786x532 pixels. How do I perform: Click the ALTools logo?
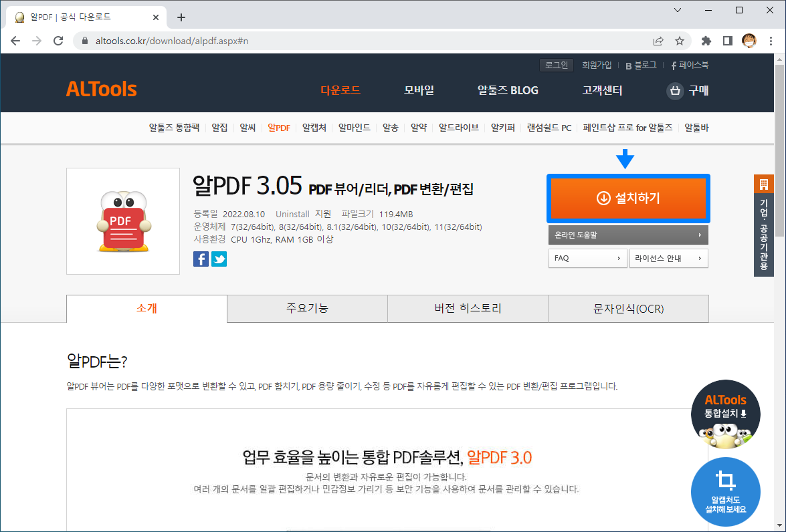pyautogui.click(x=101, y=89)
